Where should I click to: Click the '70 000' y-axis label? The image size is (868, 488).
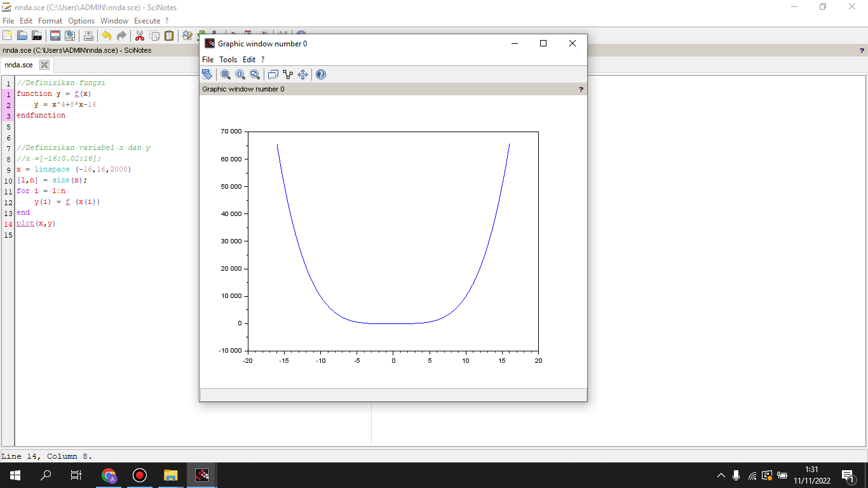pyautogui.click(x=231, y=132)
